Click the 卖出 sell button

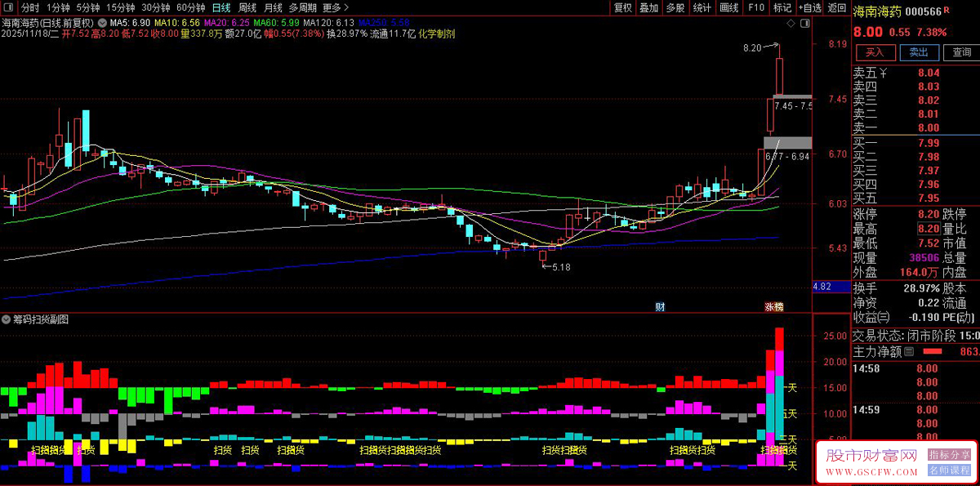[x=919, y=52]
